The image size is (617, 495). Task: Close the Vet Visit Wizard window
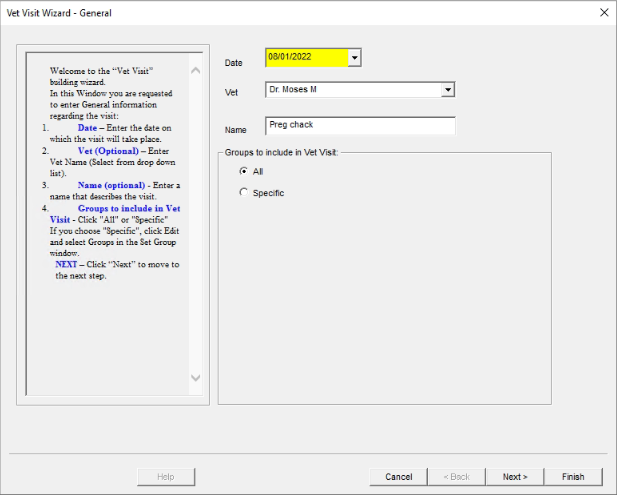pyautogui.click(x=603, y=13)
